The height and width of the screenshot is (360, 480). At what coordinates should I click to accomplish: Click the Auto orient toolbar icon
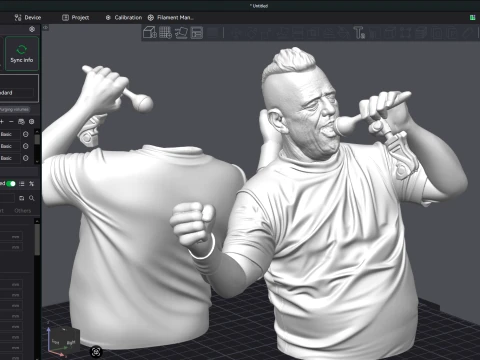tap(181, 33)
